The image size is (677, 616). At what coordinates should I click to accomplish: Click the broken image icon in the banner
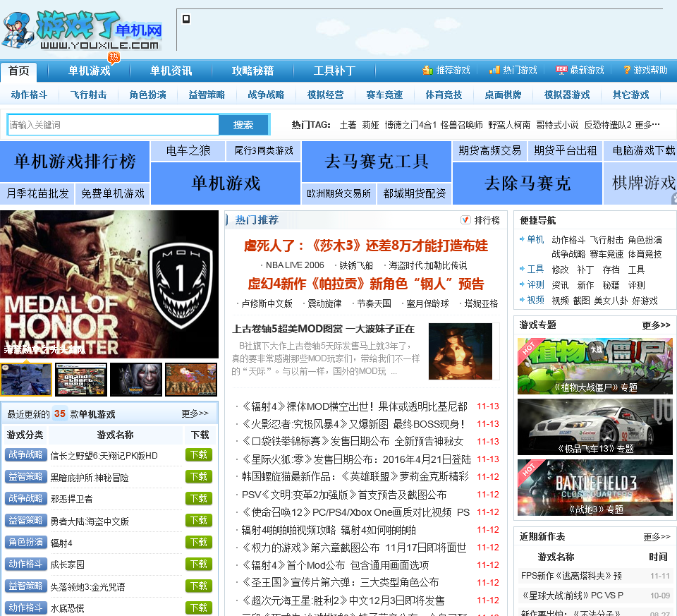[x=186, y=19]
